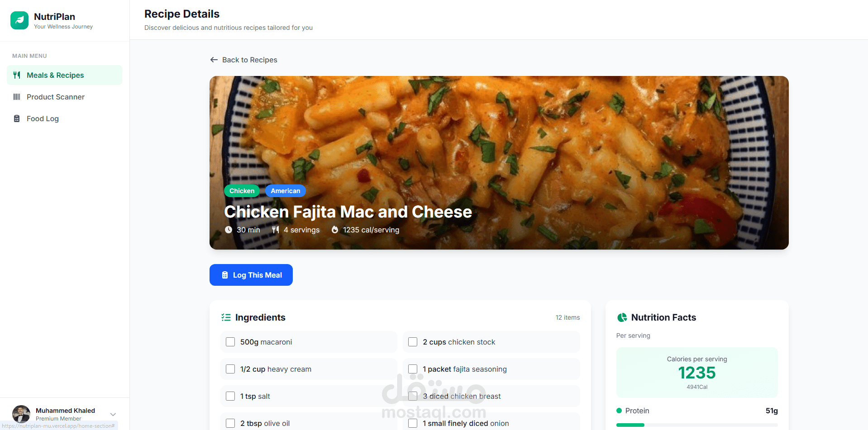Click the clock icon next to 30 min
This screenshot has height=430, width=868.
click(229, 230)
